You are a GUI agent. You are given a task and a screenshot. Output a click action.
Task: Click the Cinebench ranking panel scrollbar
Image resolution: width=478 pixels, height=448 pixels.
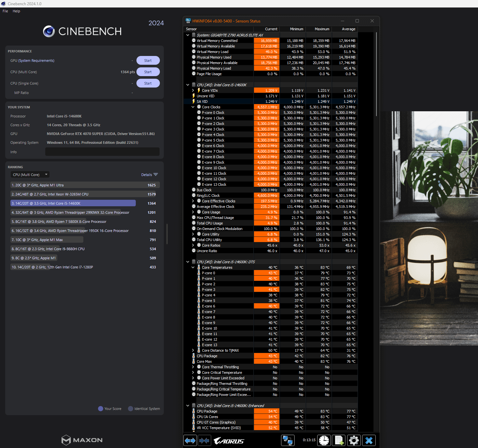(x=167, y=234)
